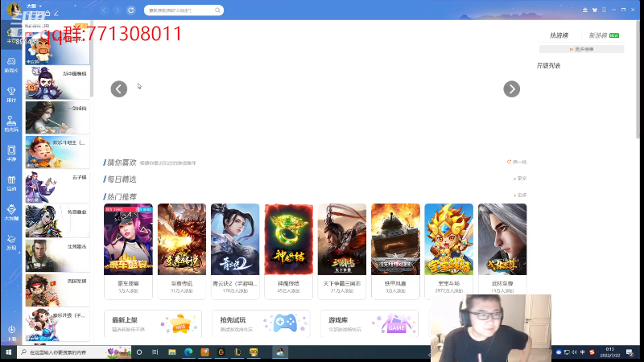Open Task View on taskbar
The height and width of the screenshot is (362, 644).
tap(155, 352)
